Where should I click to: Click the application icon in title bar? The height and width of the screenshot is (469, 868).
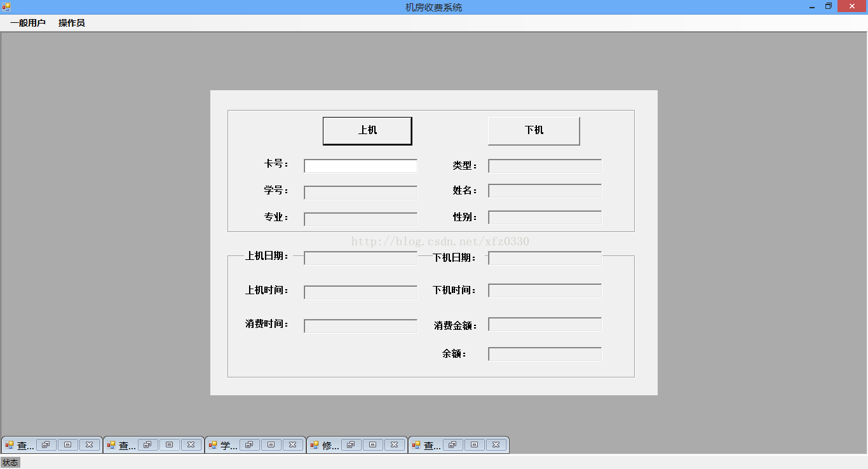pyautogui.click(x=6, y=7)
